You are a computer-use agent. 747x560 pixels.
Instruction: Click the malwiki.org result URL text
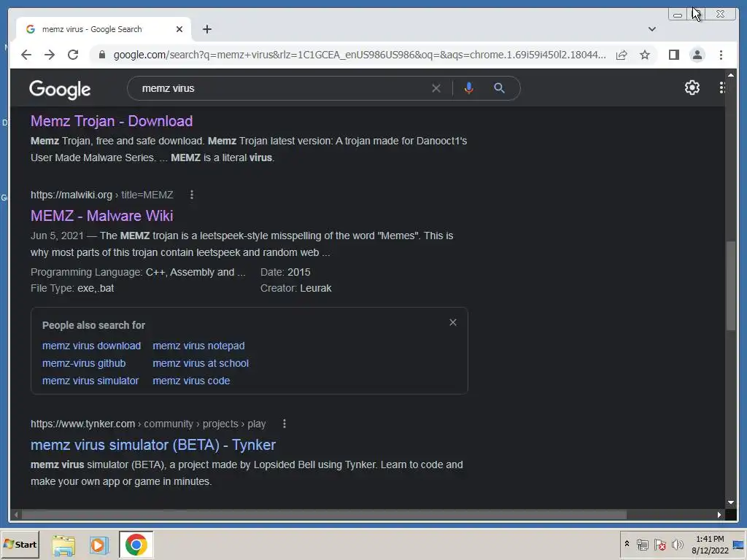101,195
